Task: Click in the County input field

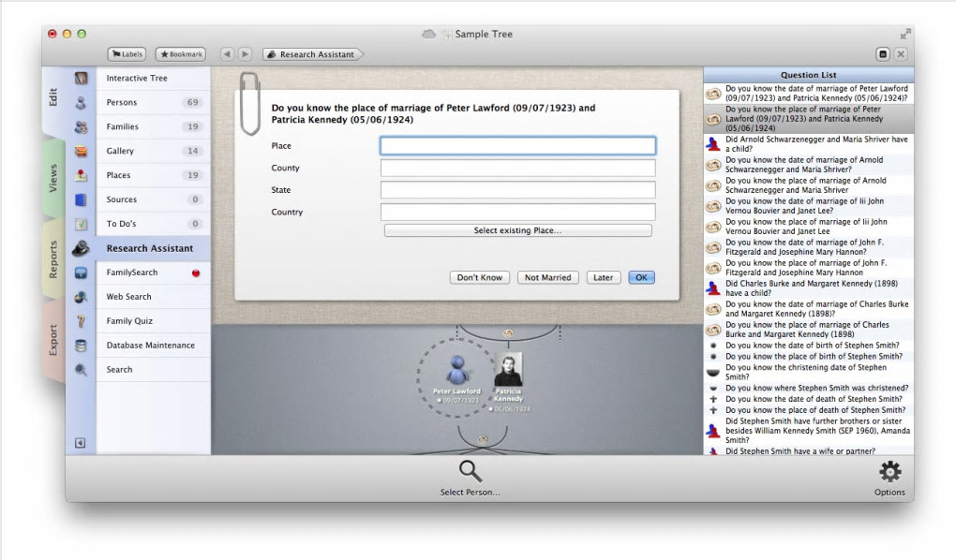Action: pyautogui.click(x=517, y=168)
